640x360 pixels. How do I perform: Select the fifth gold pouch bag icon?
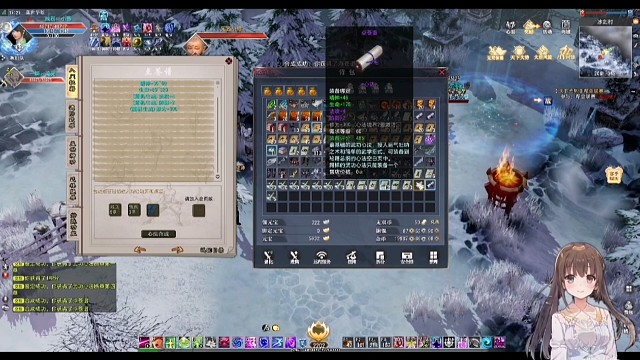[313, 91]
